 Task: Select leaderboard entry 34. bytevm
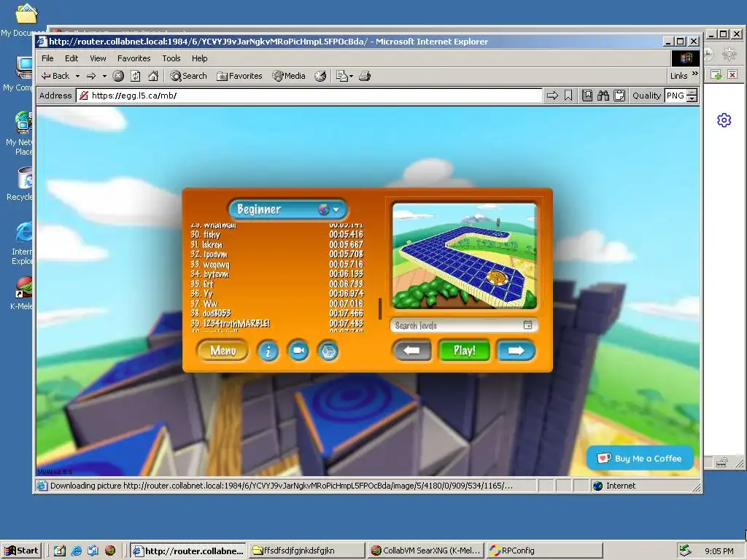pos(276,274)
